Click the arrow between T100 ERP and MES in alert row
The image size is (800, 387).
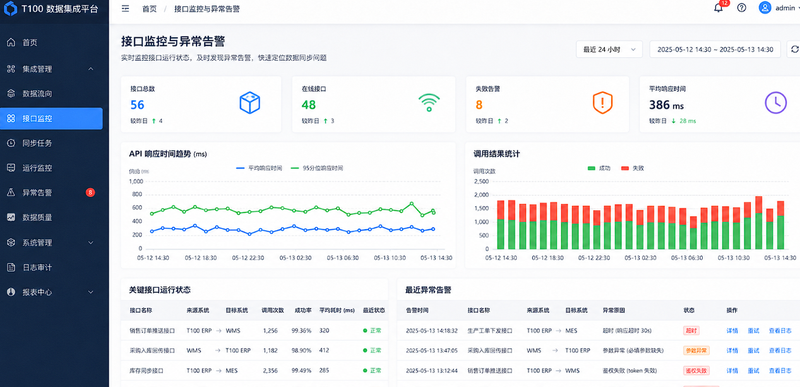tap(558, 330)
